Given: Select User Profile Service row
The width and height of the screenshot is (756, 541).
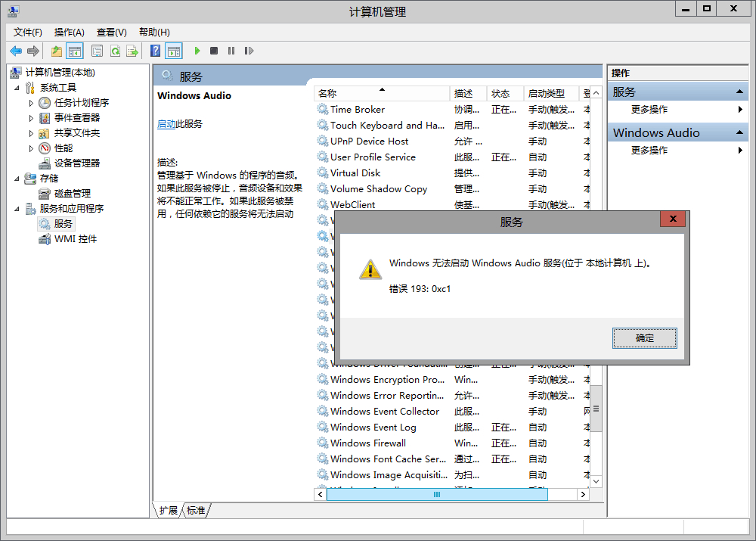Looking at the screenshot, I should [x=452, y=157].
